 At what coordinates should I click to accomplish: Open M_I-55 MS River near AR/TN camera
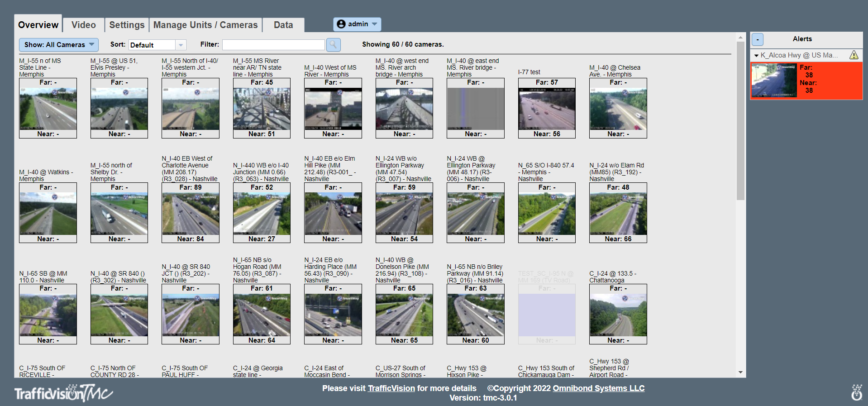(x=262, y=108)
